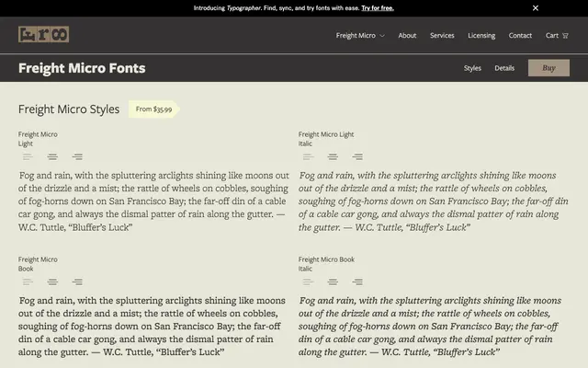This screenshot has height=368, width=588.
Task: Center-align the Freight Micro Book sample
Action: pos(52,282)
